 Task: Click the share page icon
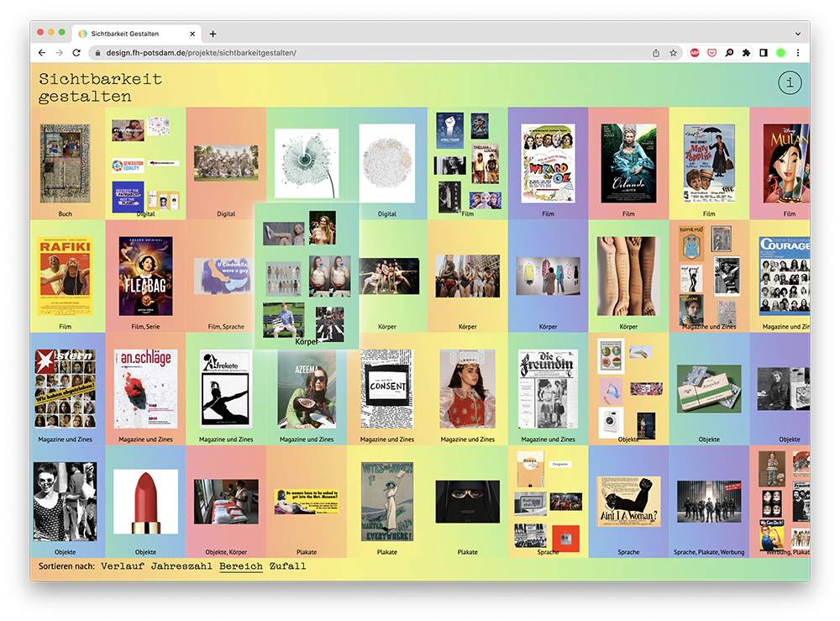click(655, 53)
